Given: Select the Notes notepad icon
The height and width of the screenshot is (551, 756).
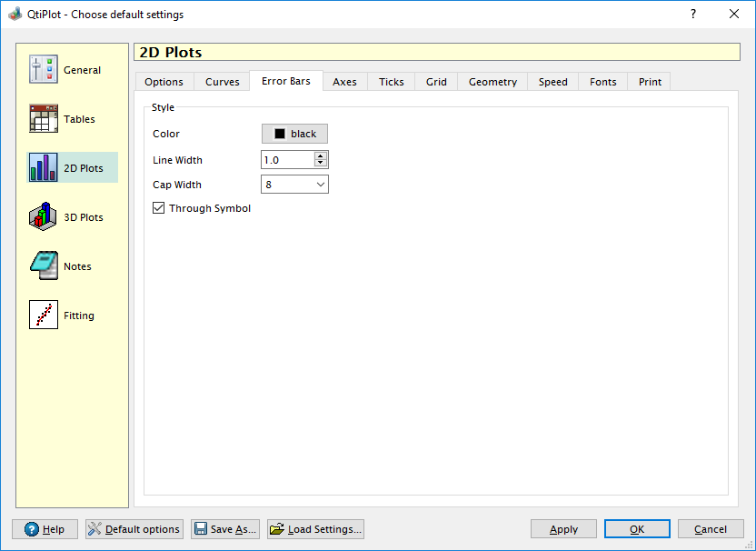Looking at the screenshot, I should tap(44, 266).
